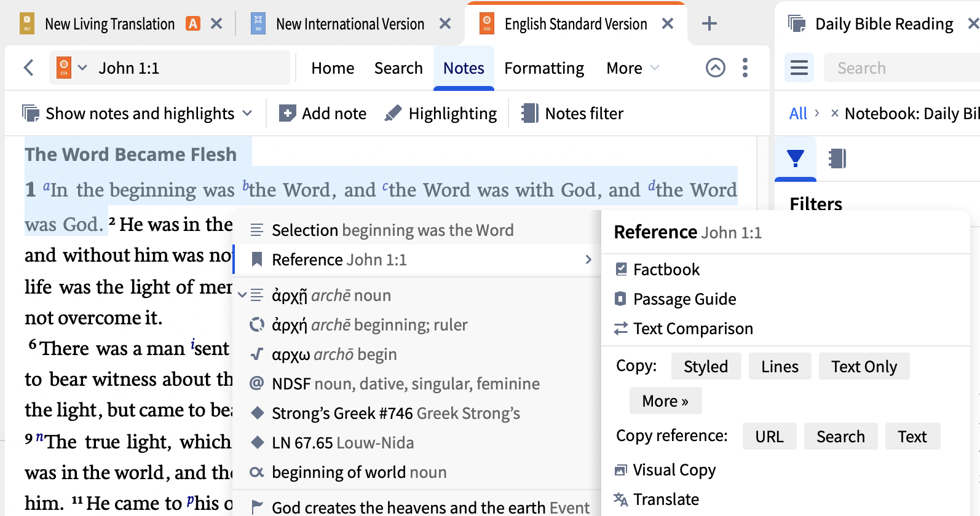The width and height of the screenshot is (980, 516).
Task: Open the Home menu
Action: coord(333,68)
